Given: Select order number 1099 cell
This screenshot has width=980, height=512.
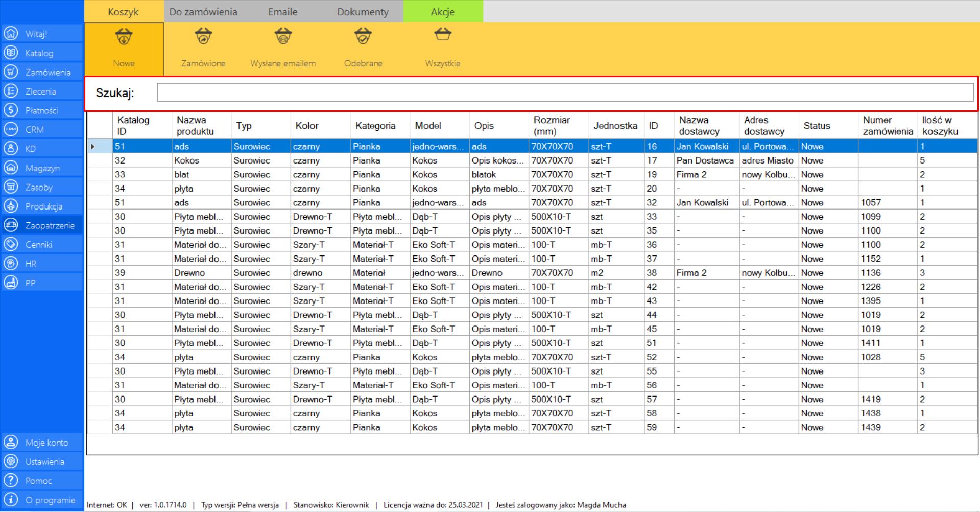Looking at the screenshot, I should pos(888,217).
